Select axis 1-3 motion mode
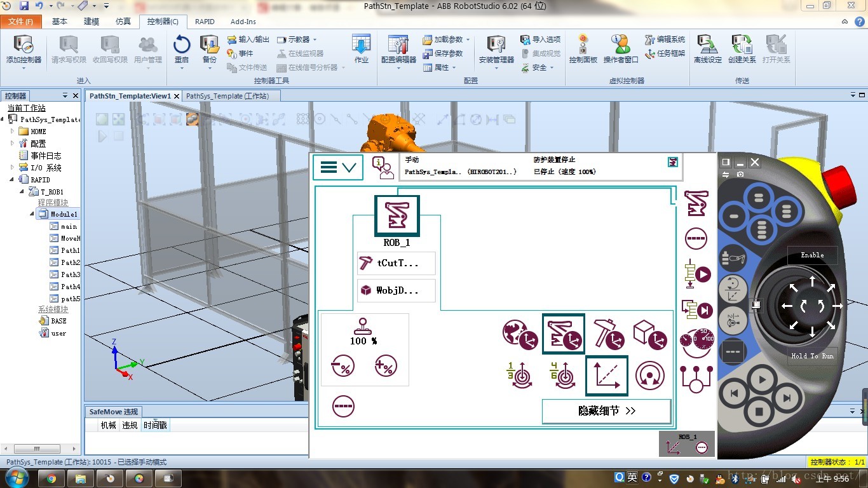 pyautogui.click(x=520, y=375)
